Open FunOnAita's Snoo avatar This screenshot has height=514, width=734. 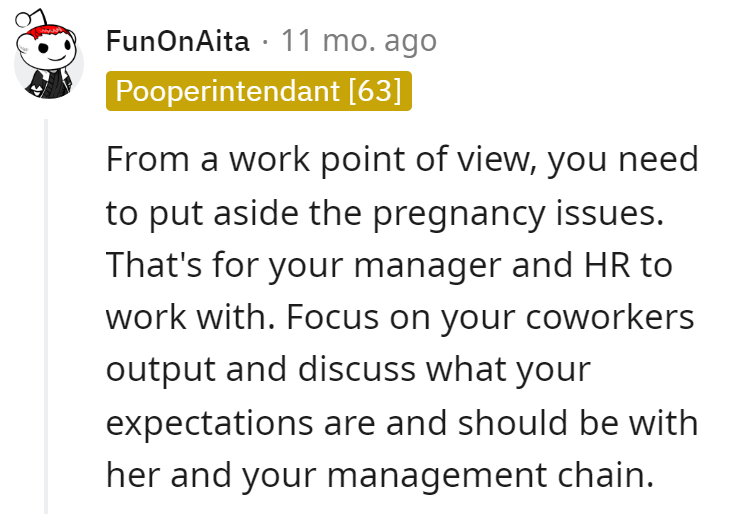point(48,54)
